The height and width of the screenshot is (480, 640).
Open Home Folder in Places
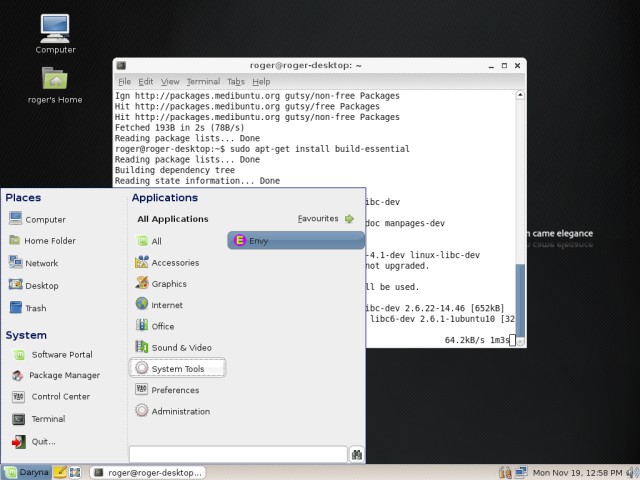click(x=42, y=240)
